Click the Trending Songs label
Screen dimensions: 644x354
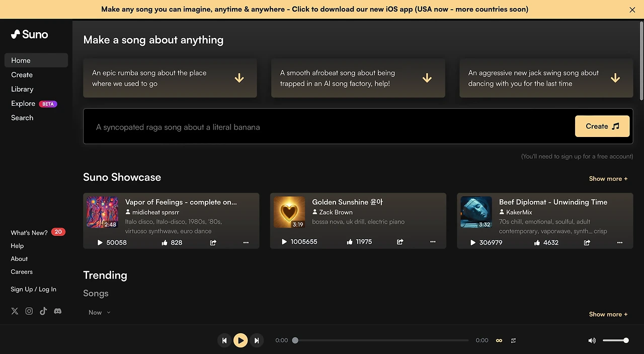click(96, 293)
